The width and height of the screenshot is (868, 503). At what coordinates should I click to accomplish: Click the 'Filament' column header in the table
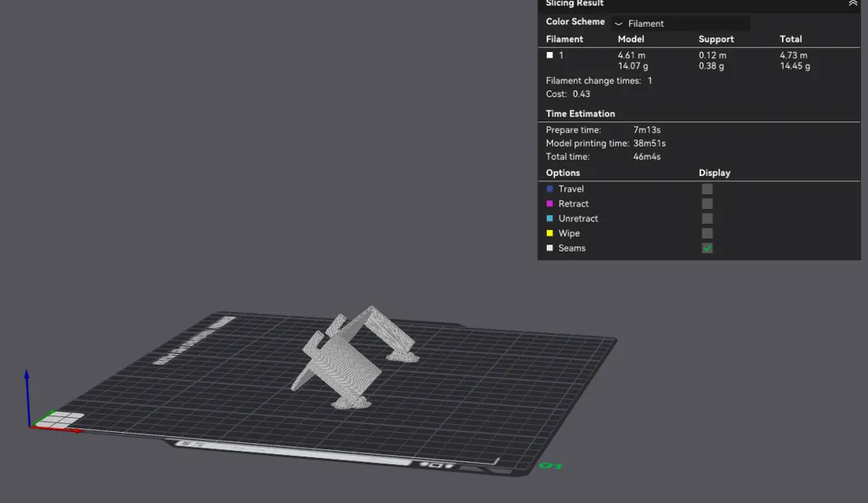pyautogui.click(x=564, y=39)
